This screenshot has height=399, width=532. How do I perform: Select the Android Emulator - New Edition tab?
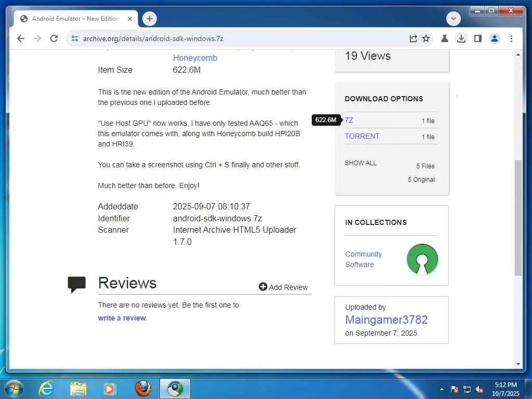coord(76,19)
